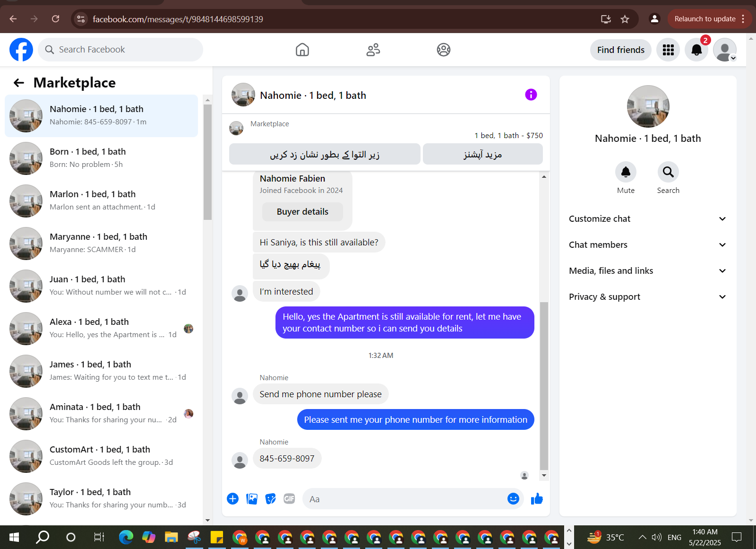Open the Home feed icon

click(302, 50)
